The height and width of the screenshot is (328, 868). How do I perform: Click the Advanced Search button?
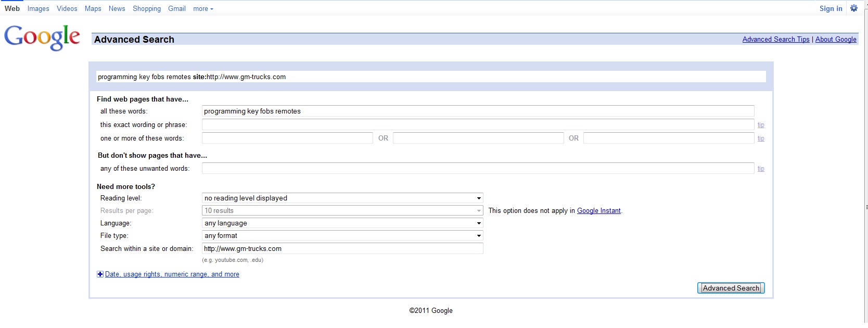click(731, 288)
